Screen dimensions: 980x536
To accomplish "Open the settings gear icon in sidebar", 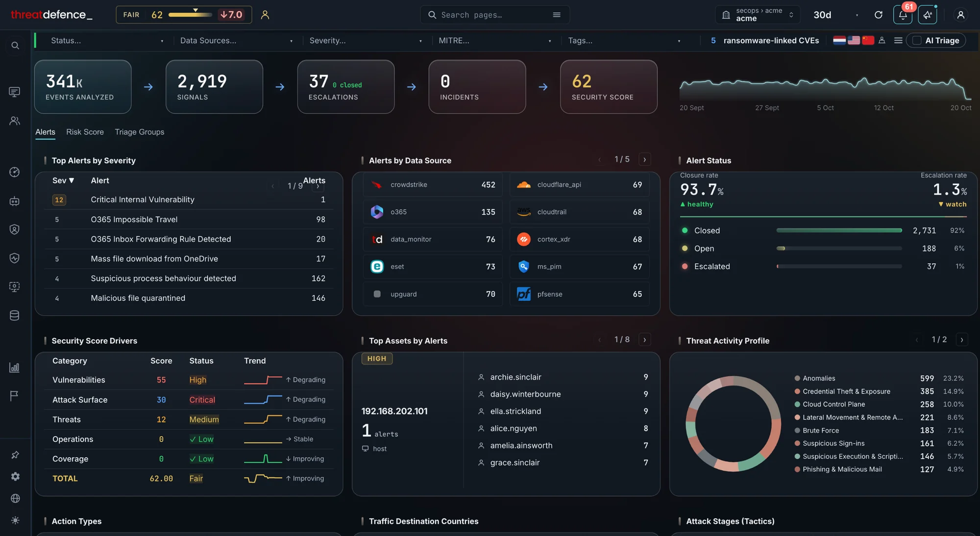I will pyautogui.click(x=15, y=477).
